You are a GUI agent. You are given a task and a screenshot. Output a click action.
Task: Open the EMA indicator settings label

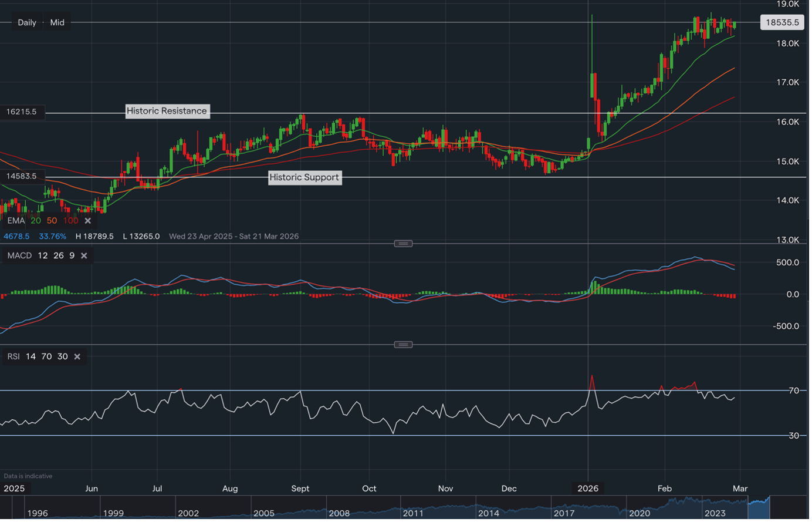[16, 221]
